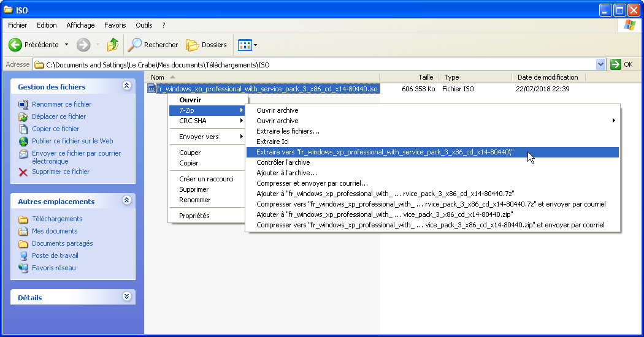Expand the second Ouvrir archive submenu arrow
The image size is (644, 337).
tap(613, 121)
